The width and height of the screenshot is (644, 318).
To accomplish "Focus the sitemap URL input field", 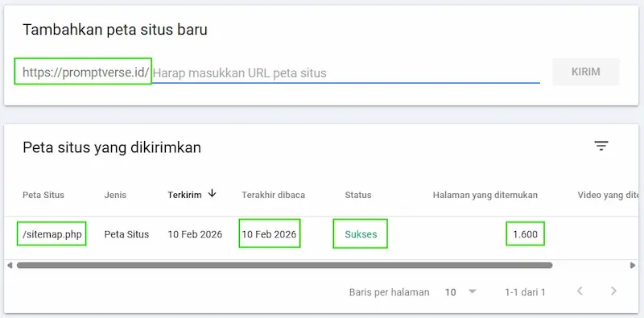I will point(346,73).
